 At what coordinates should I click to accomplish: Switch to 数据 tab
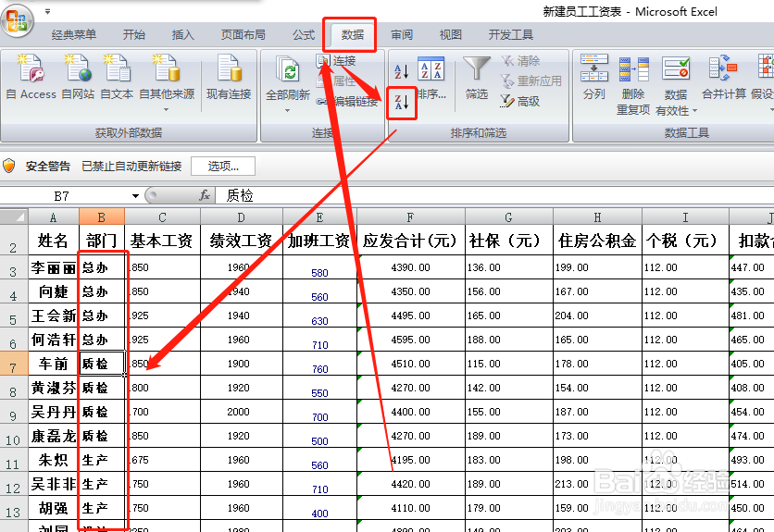(353, 35)
